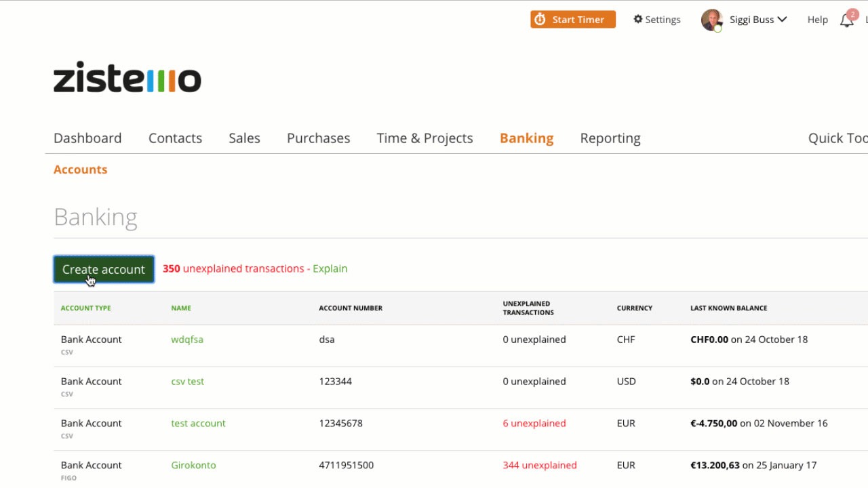Click the $0.0 balance cell
The width and height of the screenshot is (868, 488).
click(740, 382)
